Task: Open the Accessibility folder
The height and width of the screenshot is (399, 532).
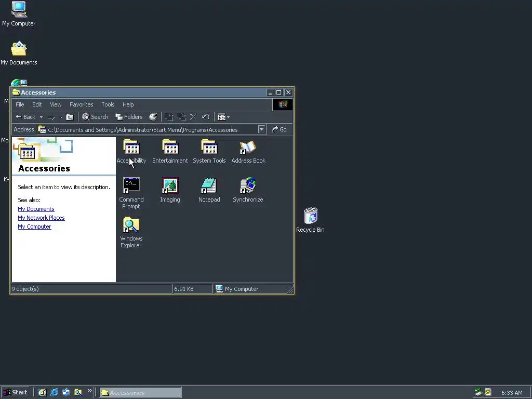Action: [x=131, y=151]
